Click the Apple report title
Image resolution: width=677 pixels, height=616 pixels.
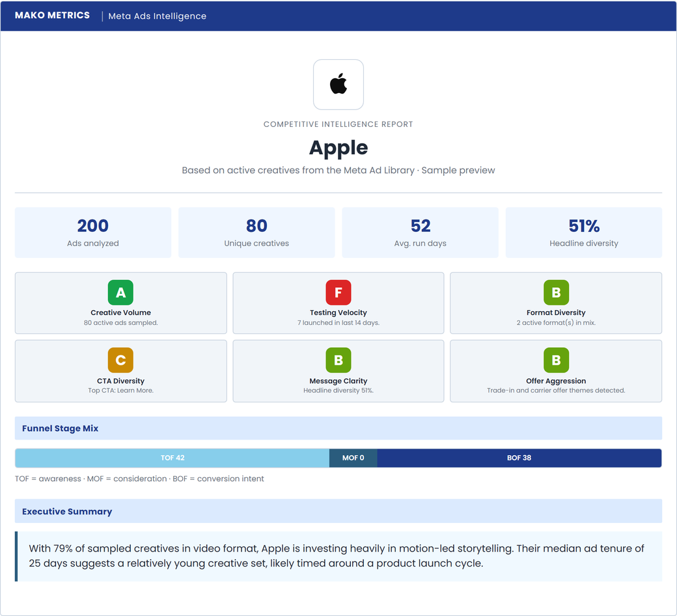pos(338,148)
